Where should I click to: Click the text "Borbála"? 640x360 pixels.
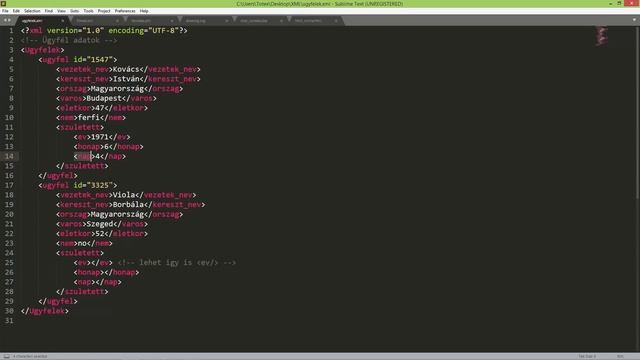pyautogui.click(x=128, y=205)
